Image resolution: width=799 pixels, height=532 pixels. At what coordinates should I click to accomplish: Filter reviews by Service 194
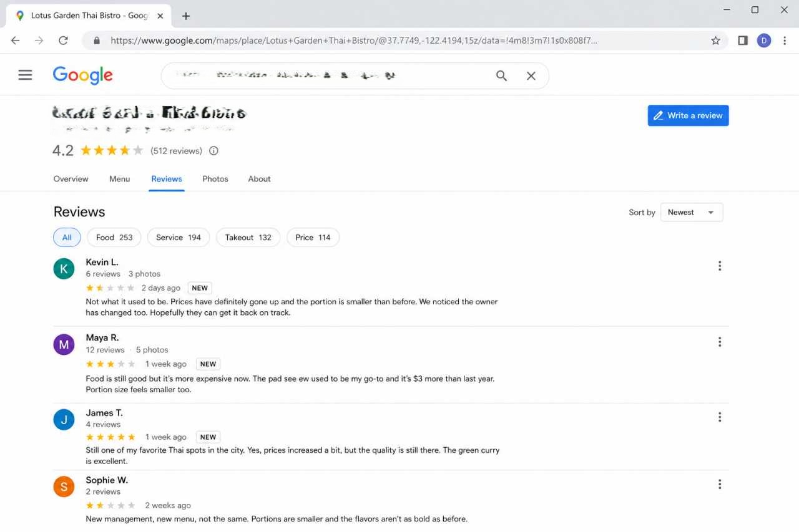point(179,238)
